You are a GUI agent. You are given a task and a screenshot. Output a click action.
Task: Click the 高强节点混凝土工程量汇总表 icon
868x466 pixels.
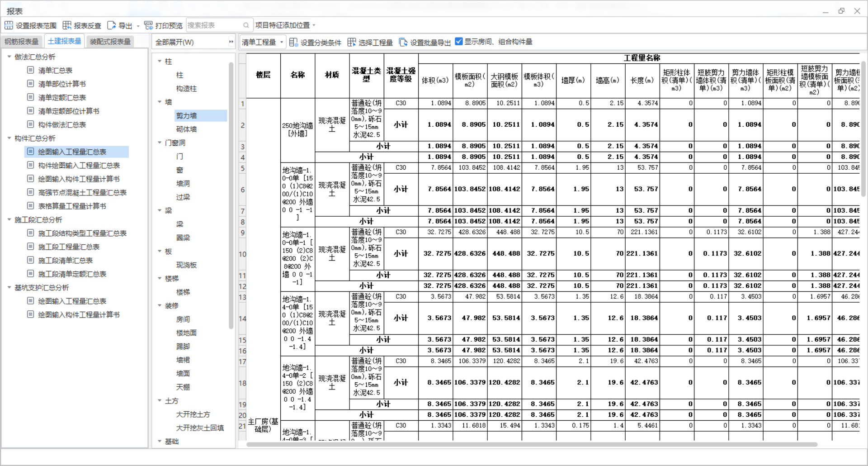click(31, 192)
